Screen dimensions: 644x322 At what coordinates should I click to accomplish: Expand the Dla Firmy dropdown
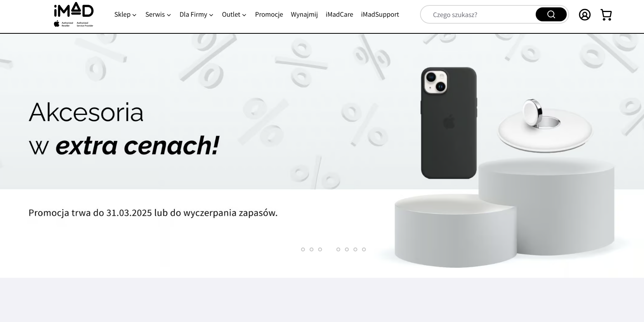pos(196,14)
